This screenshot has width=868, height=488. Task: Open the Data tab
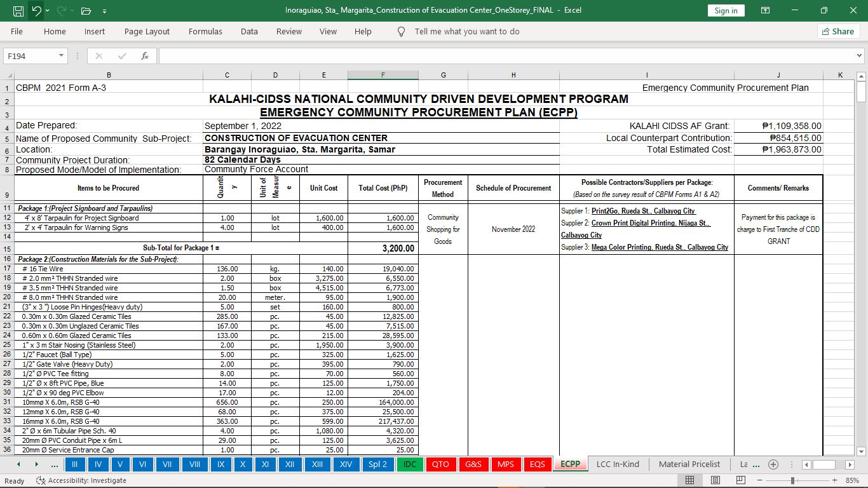[x=249, y=31]
